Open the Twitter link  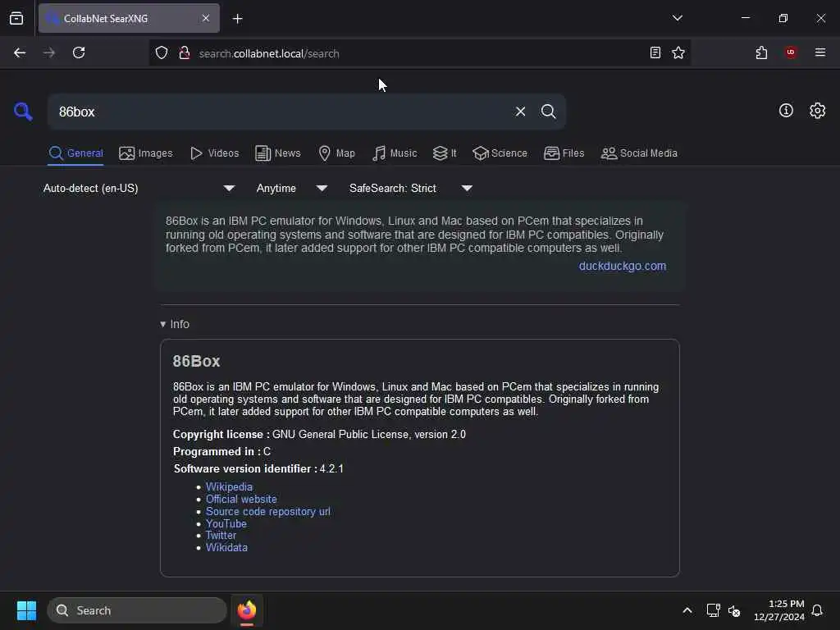point(221,535)
